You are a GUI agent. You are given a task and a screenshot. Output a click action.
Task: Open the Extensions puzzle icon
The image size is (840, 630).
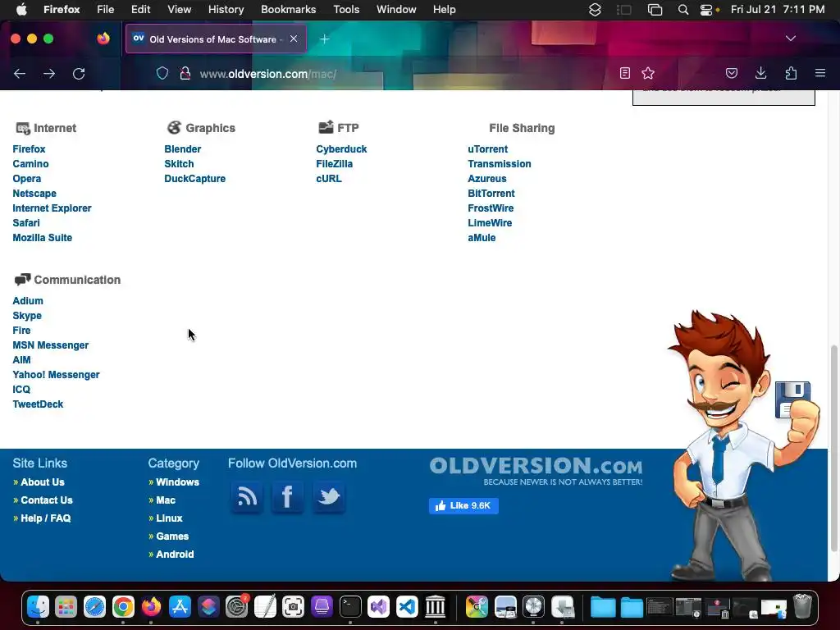[791, 73]
